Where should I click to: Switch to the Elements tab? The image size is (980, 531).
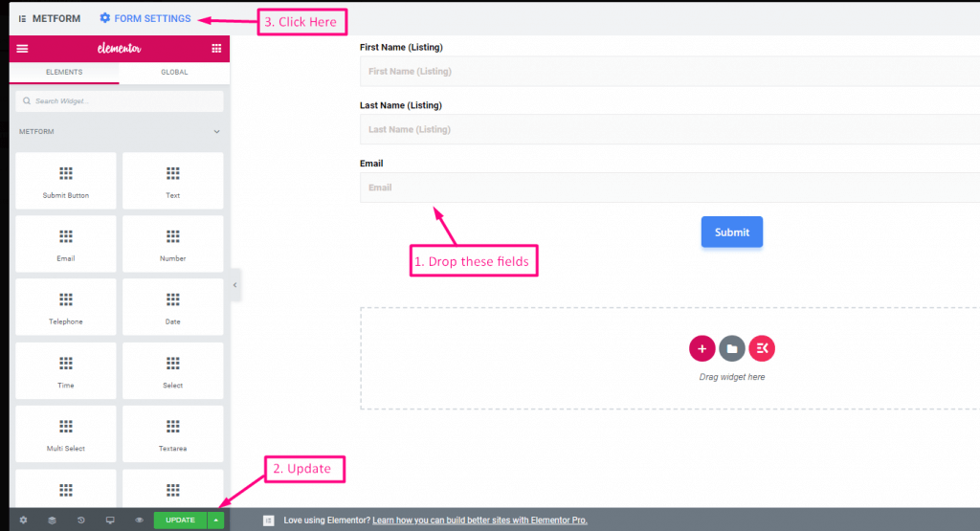point(64,72)
